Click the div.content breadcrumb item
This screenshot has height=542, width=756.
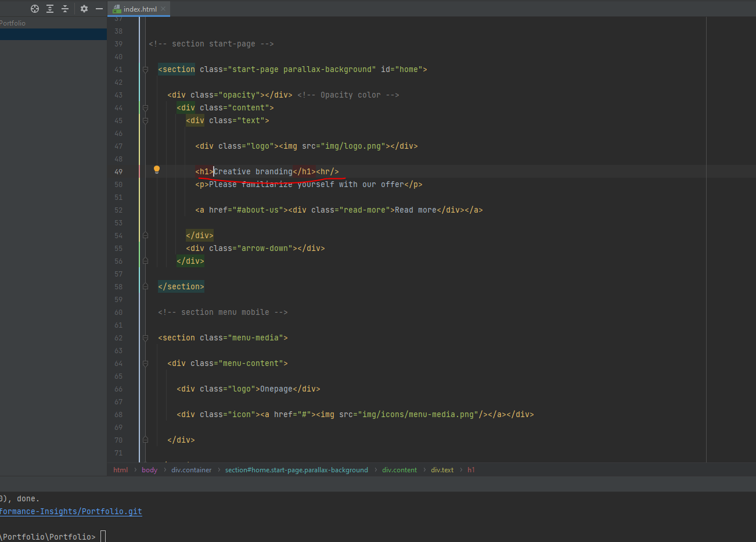click(x=399, y=470)
